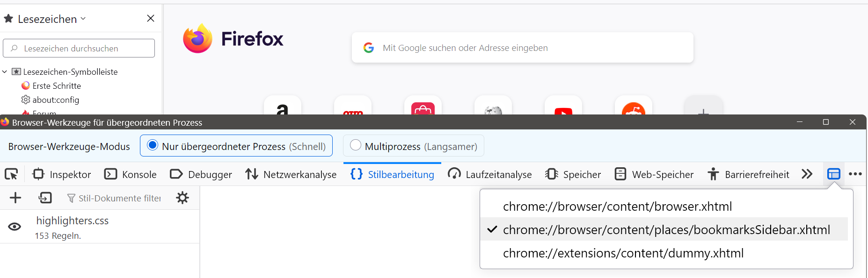Open the Konsole tab

[131, 174]
